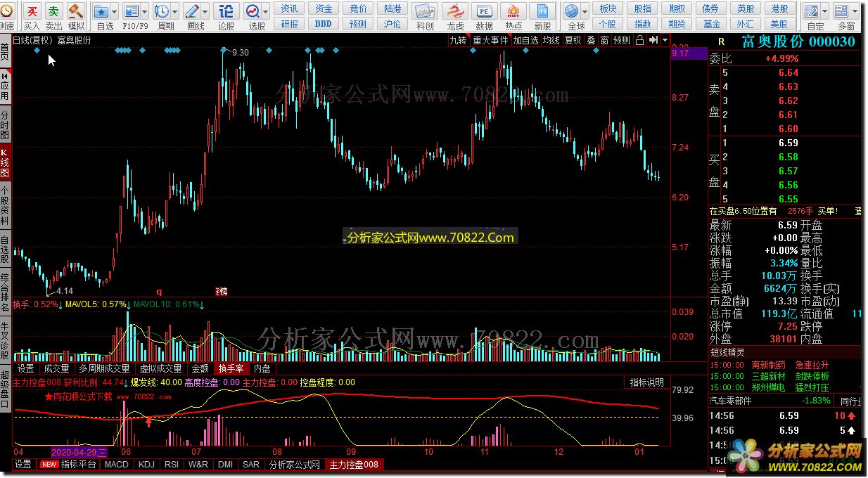Click the 资讯 news button
The width and height of the screenshot is (868, 478).
[x=289, y=8]
